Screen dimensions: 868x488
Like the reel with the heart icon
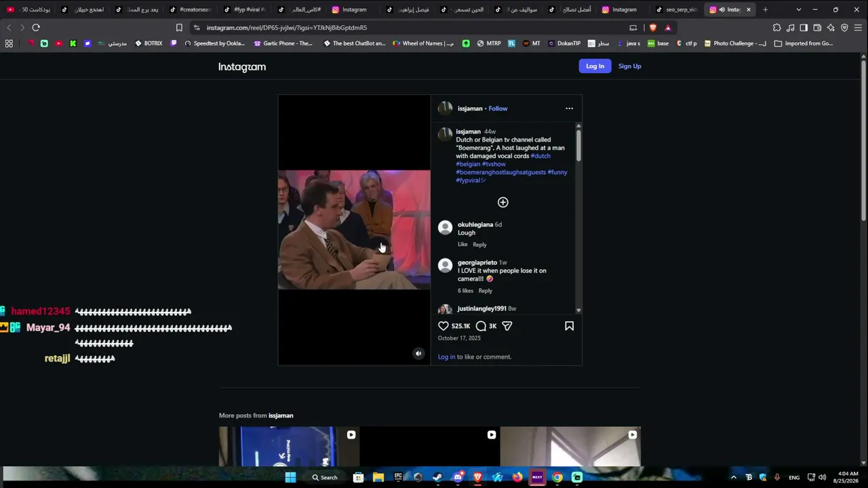coord(443,326)
